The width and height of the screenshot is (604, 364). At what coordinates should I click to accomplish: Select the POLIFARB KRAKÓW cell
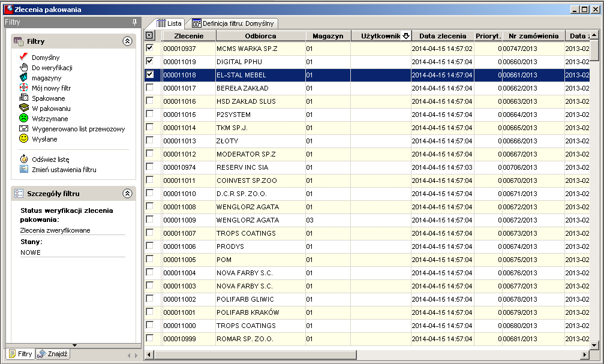[260, 312]
